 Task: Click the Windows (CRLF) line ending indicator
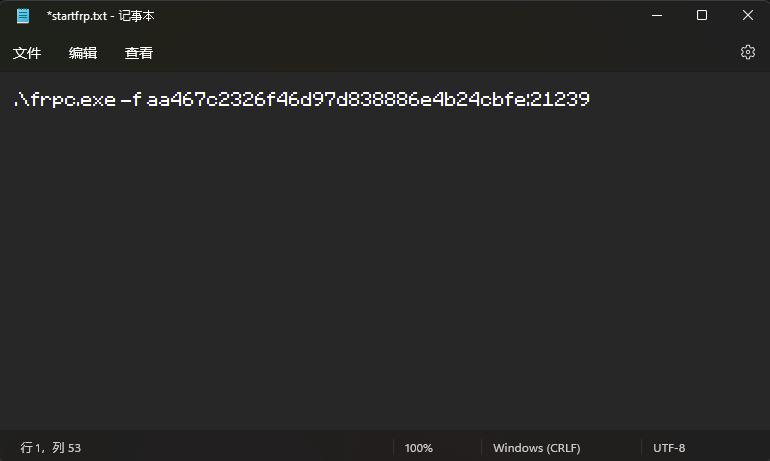tap(536, 448)
